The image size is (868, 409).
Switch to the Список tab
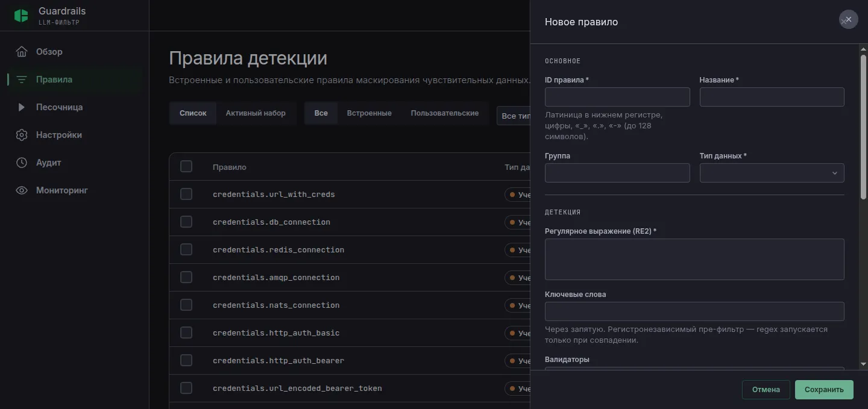click(x=193, y=113)
